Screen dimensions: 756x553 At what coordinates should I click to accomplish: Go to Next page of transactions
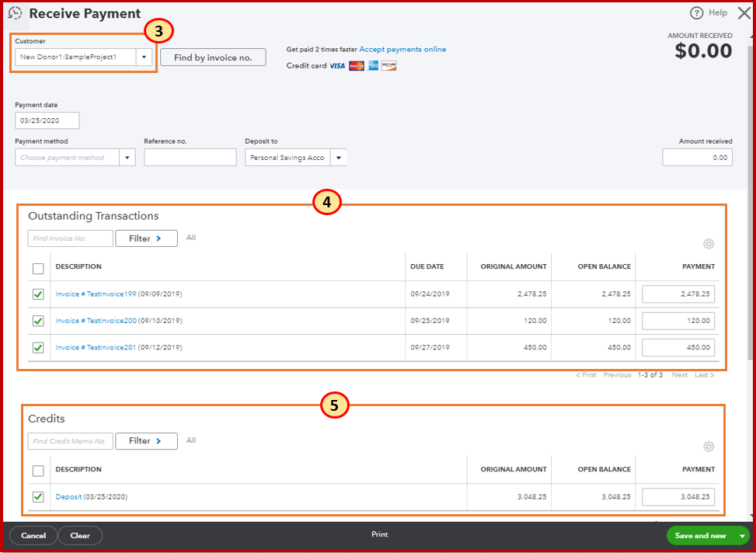[680, 375]
